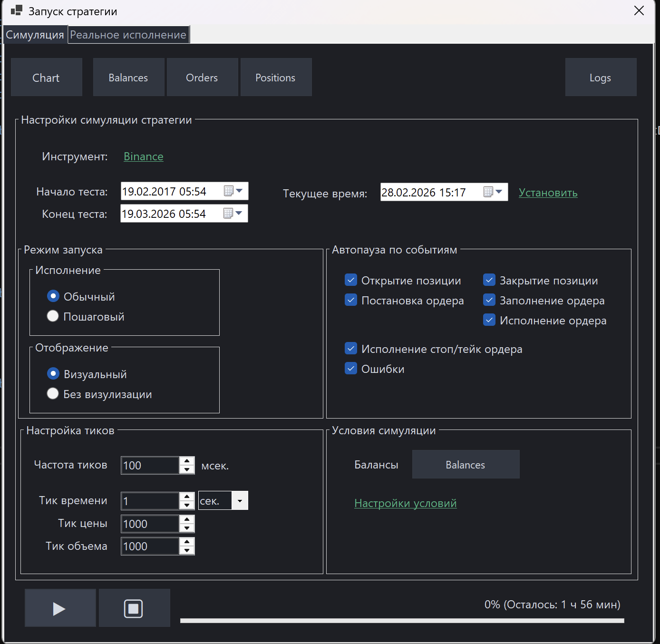
Task: Select the 'Симуляция' tab
Action: click(34, 34)
